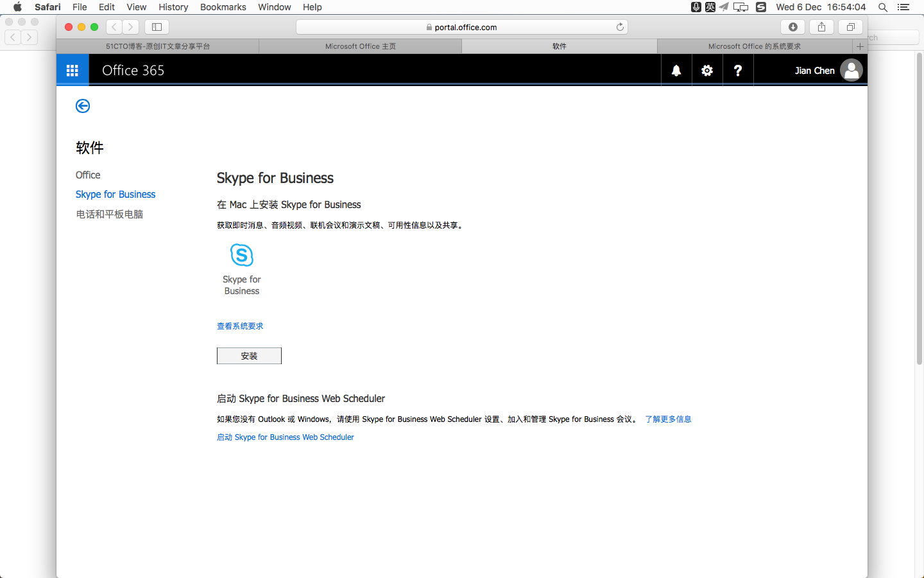This screenshot has width=924, height=578.
Task: Click the S-shaped menu bar icon
Action: point(761,7)
